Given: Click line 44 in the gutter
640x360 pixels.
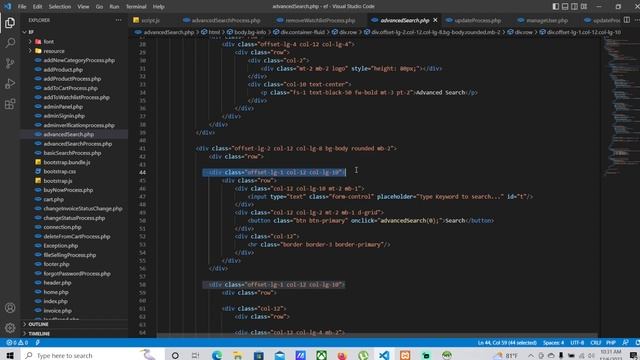Looking at the screenshot, I should pyautogui.click(x=142, y=173).
